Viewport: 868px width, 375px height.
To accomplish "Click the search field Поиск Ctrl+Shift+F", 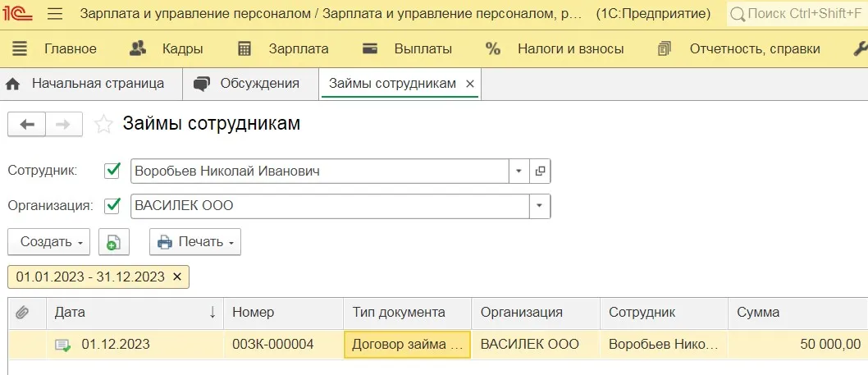I will point(794,14).
